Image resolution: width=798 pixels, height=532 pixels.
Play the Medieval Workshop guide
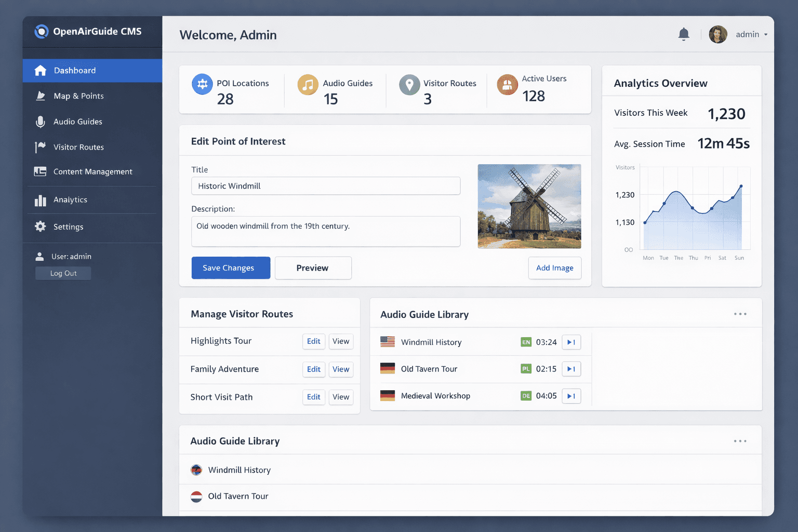(571, 395)
